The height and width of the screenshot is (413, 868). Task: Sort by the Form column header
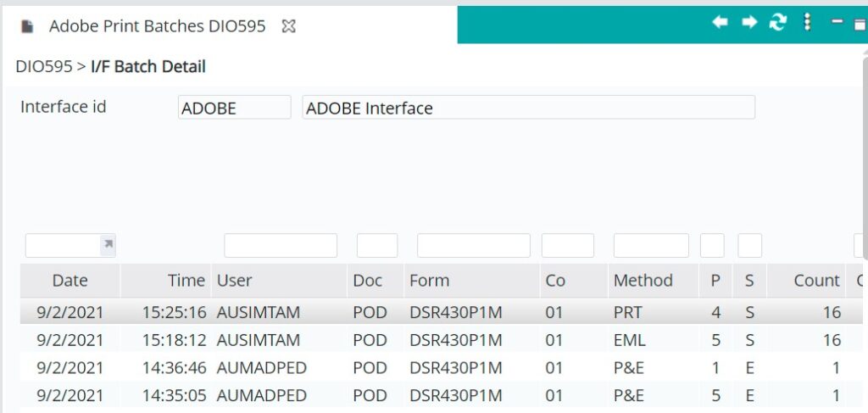pyautogui.click(x=471, y=281)
